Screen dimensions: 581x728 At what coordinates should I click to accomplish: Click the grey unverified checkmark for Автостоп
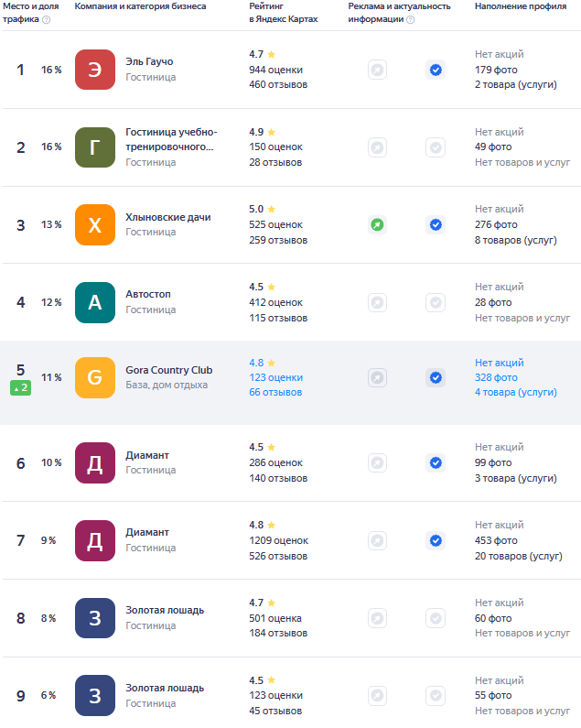pyautogui.click(x=436, y=302)
